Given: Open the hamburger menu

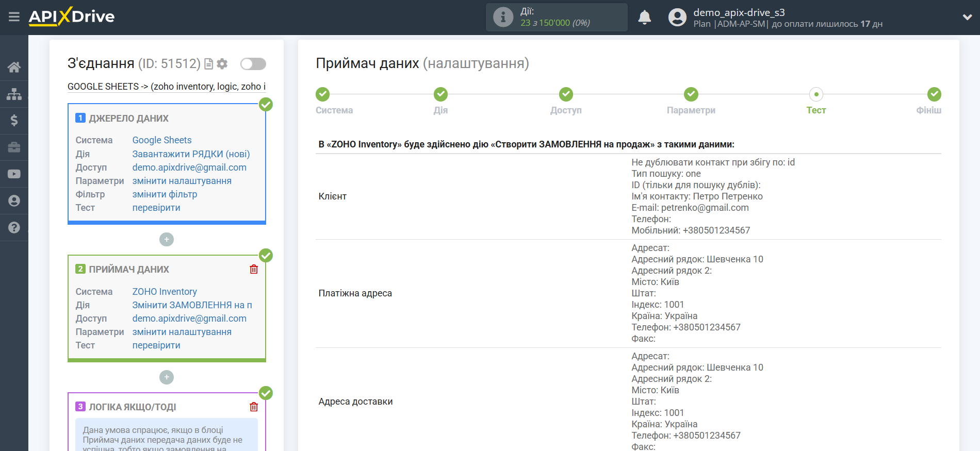Looking at the screenshot, I should pos(14,17).
